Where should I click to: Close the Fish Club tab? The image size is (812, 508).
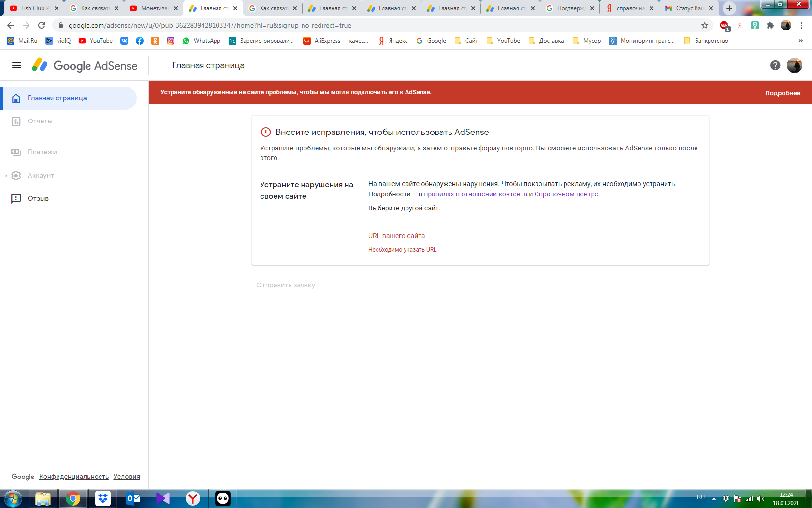[x=57, y=8]
